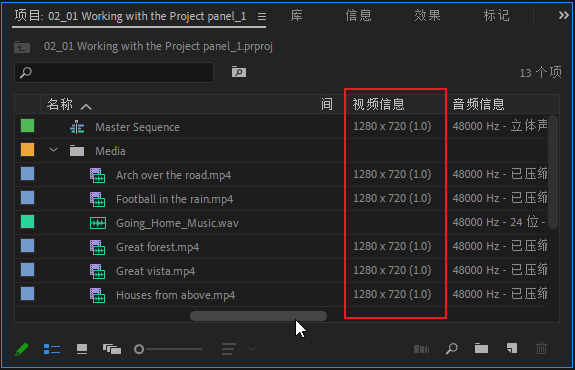Adjust the thumbnail zoom slider
The height and width of the screenshot is (370, 575).
[x=168, y=349]
